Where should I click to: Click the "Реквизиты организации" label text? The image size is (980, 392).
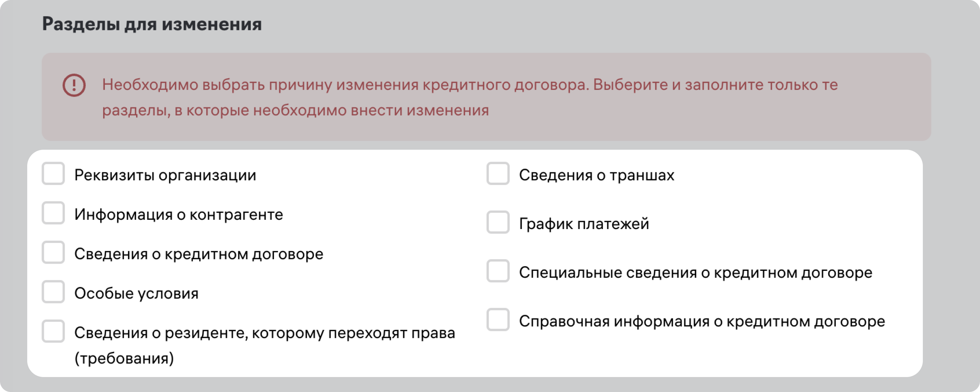point(165,175)
